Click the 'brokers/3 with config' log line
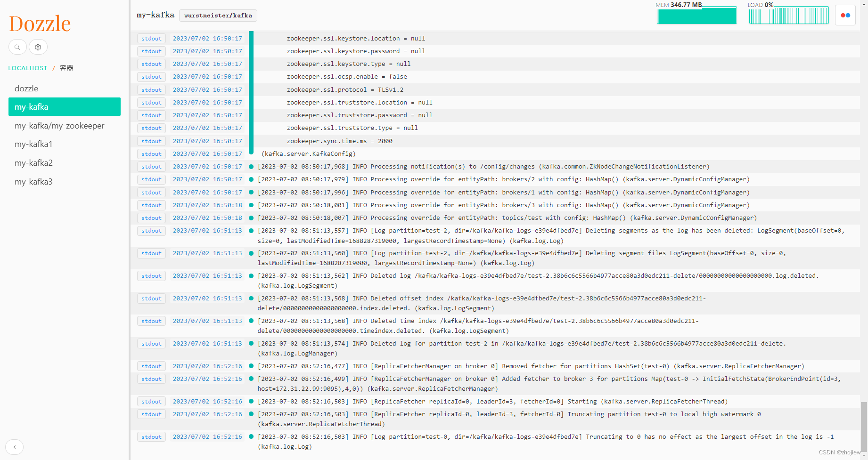 coord(503,205)
